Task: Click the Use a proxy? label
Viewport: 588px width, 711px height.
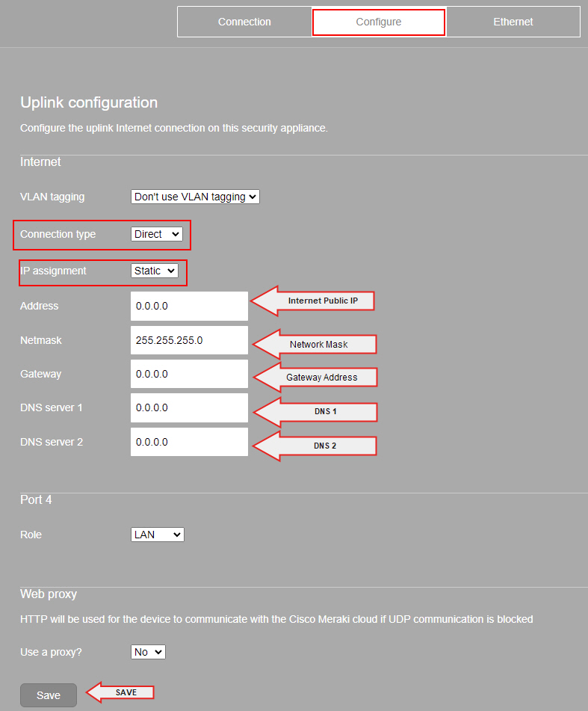Action: coord(52,652)
